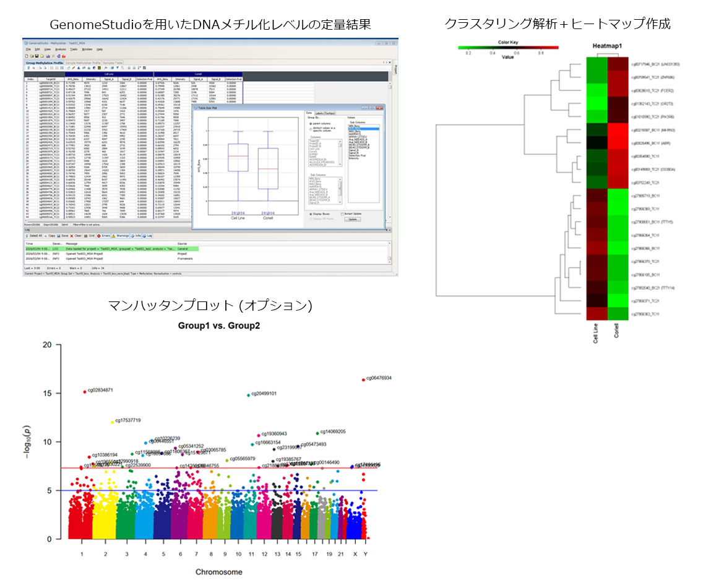Select the 'parent columns' radio button
The image size is (711, 588).
point(310,123)
